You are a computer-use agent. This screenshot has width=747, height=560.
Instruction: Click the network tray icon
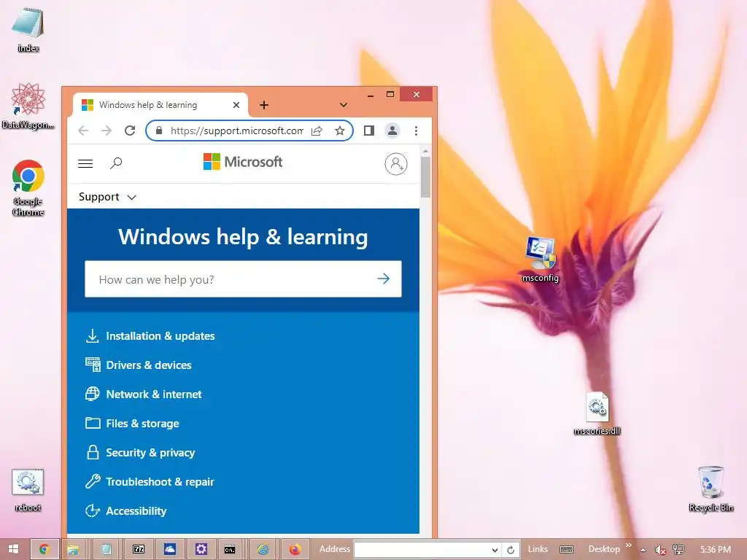678,550
